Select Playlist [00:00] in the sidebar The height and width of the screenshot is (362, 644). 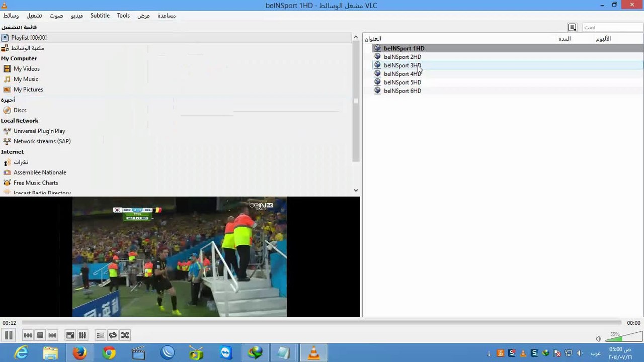click(x=176, y=38)
